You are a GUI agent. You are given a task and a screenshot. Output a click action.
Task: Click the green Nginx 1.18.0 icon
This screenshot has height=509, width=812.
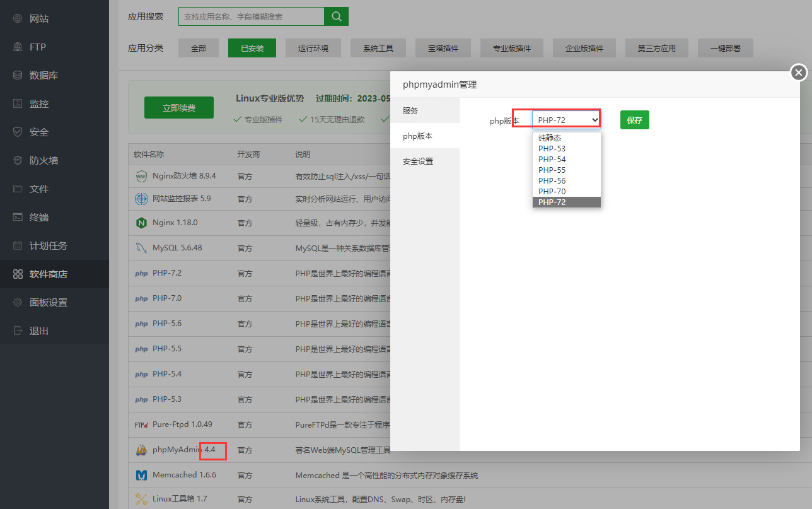tap(141, 223)
